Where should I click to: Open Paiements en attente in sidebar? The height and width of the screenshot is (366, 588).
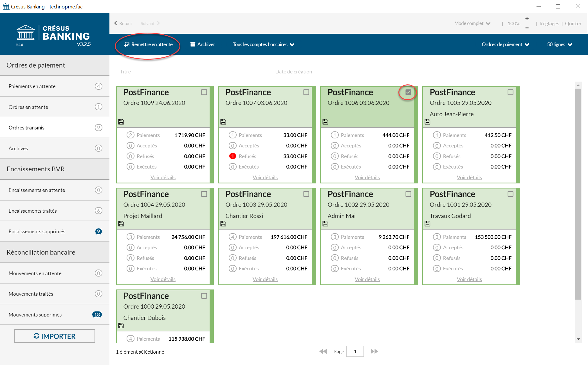55,86
